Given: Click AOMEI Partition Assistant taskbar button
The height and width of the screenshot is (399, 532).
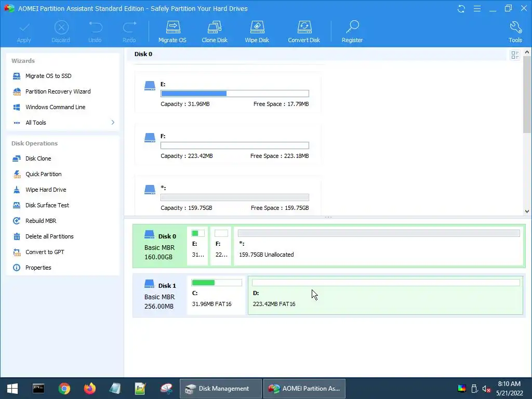Looking at the screenshot, I should click(304, 389).
